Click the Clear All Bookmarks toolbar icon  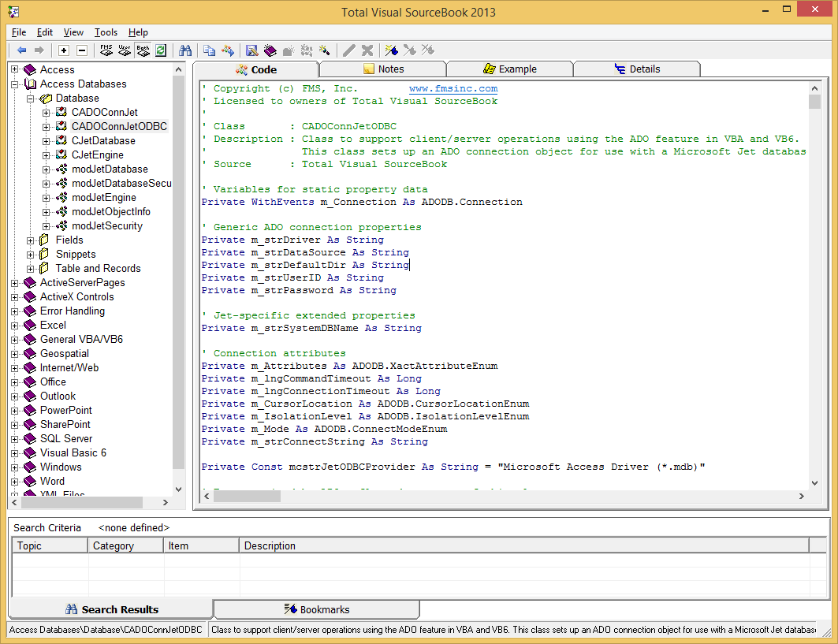pos(428,50)
